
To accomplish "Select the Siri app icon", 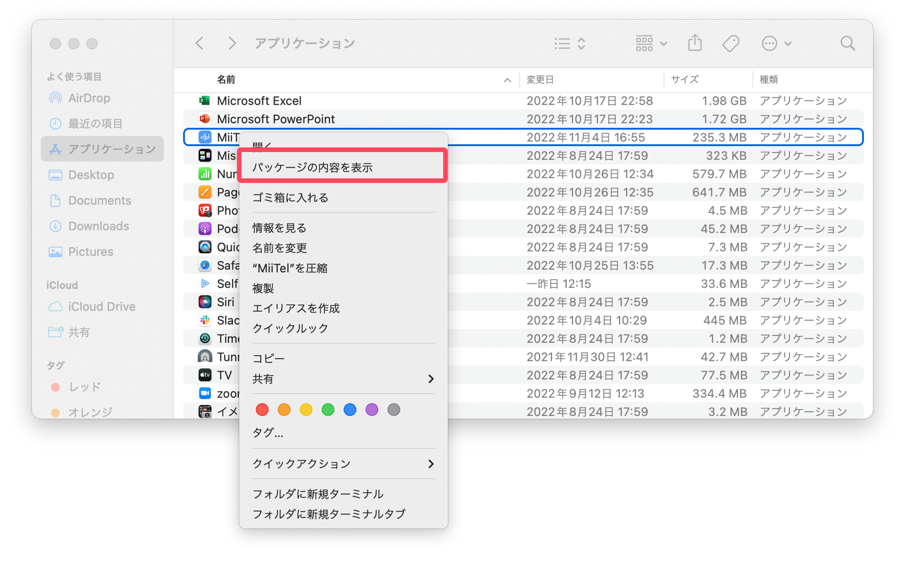I will (x=205, y=302).
